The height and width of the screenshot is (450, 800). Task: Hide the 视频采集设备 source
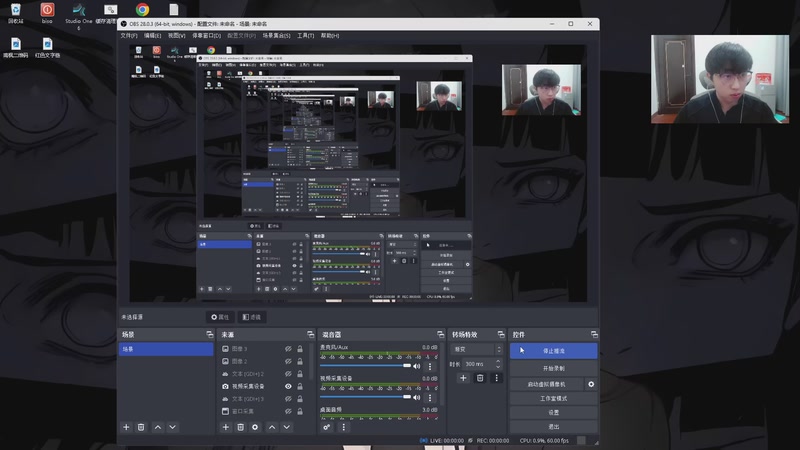coord(288,386)
